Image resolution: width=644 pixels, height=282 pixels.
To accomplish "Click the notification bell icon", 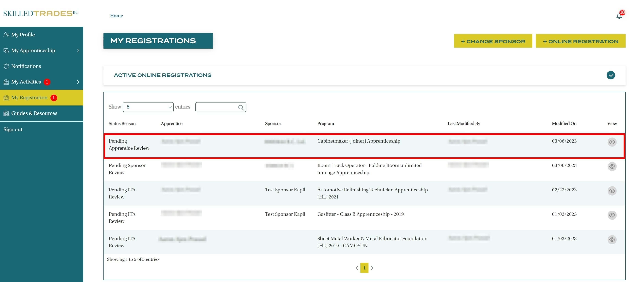I will [x=619, y=16].
